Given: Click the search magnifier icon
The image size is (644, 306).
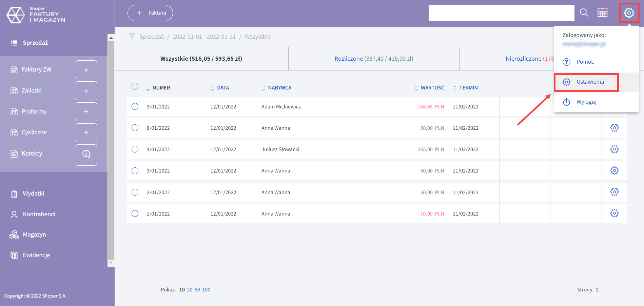Looking at the screenshot, I should 584,13.
